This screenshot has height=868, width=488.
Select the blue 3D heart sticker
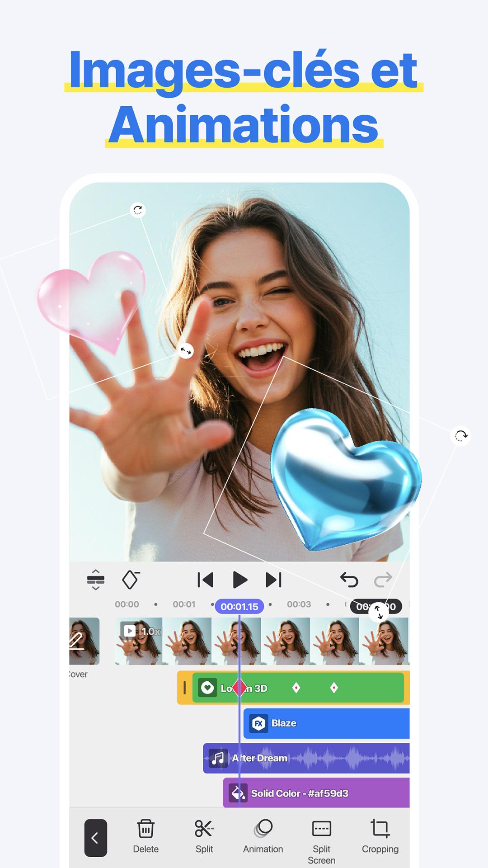(x=346, y=479)
